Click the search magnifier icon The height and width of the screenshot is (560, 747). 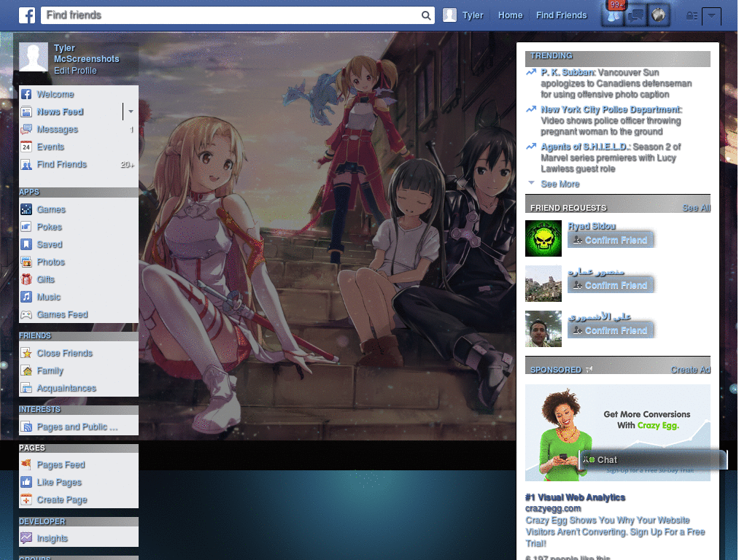[x=426, y=16]
